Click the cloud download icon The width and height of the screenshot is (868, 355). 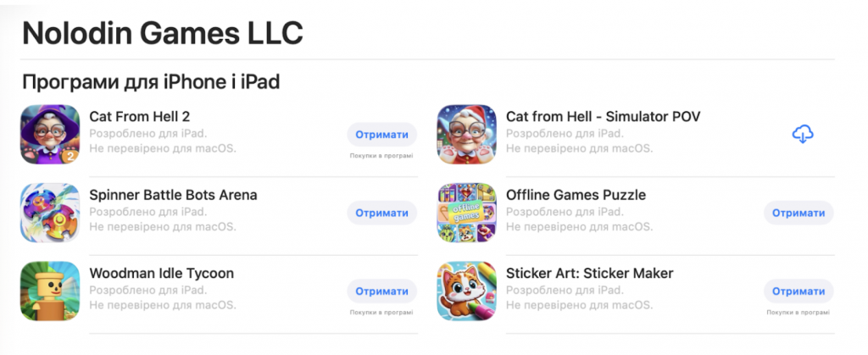(x=803, y=135)
